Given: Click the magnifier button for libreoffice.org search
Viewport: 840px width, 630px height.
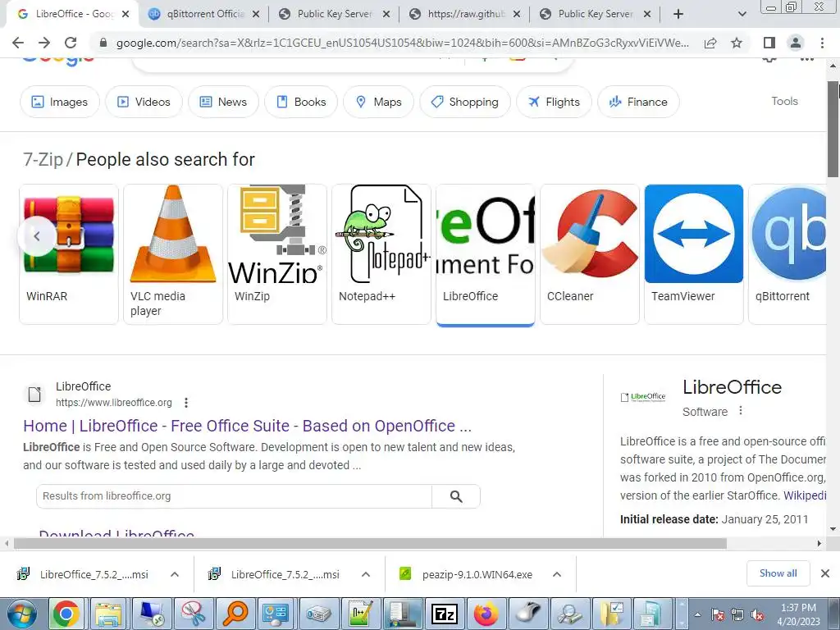Looking at the screenshot, I should coord(456,496).
